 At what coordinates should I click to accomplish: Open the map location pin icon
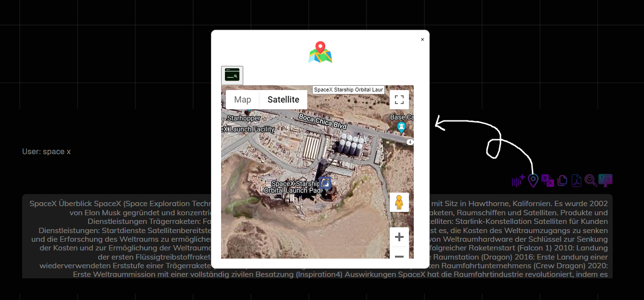tap(533, 181)
